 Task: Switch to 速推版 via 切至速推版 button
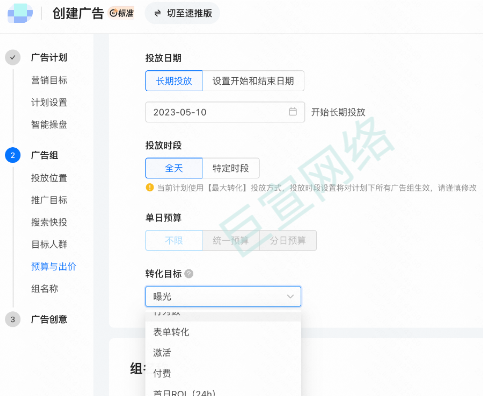coord(182,13)
